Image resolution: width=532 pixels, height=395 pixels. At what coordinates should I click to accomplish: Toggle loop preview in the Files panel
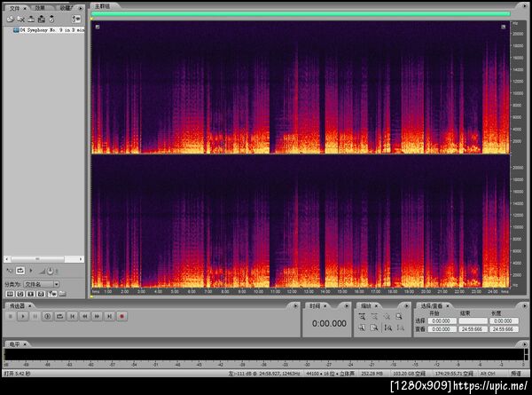(x=20, y=271)
